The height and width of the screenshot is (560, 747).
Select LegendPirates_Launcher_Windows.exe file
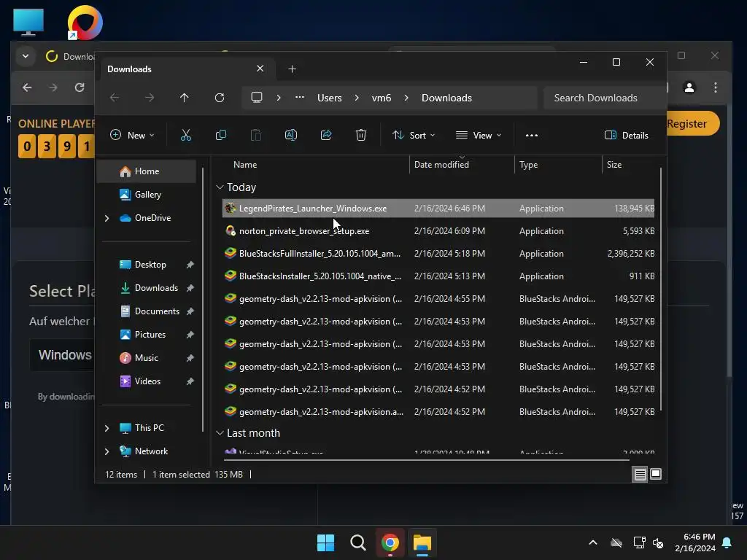coord(438,208)
